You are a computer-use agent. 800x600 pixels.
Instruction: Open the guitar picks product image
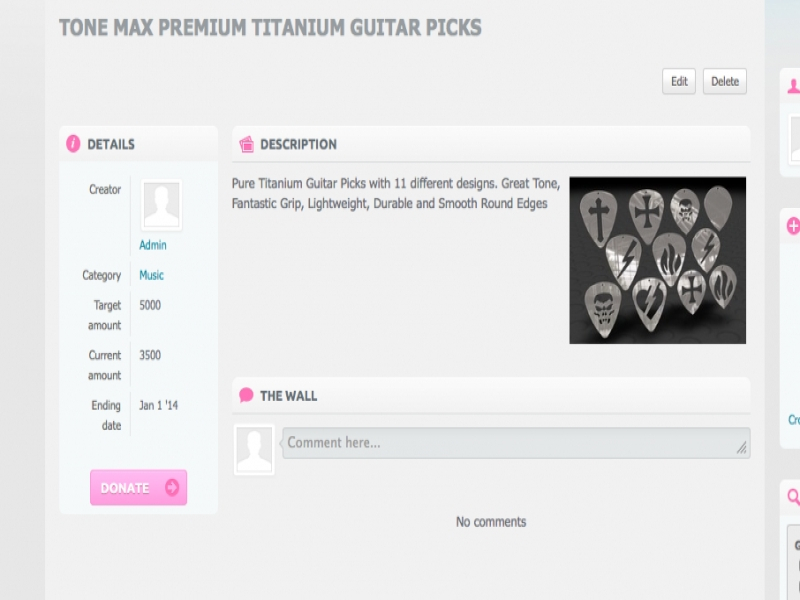(x=657, y=260)
